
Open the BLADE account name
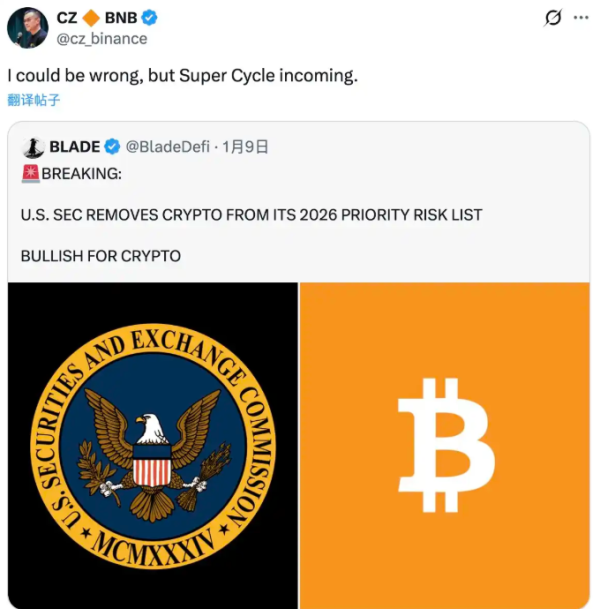pos(74,147)
